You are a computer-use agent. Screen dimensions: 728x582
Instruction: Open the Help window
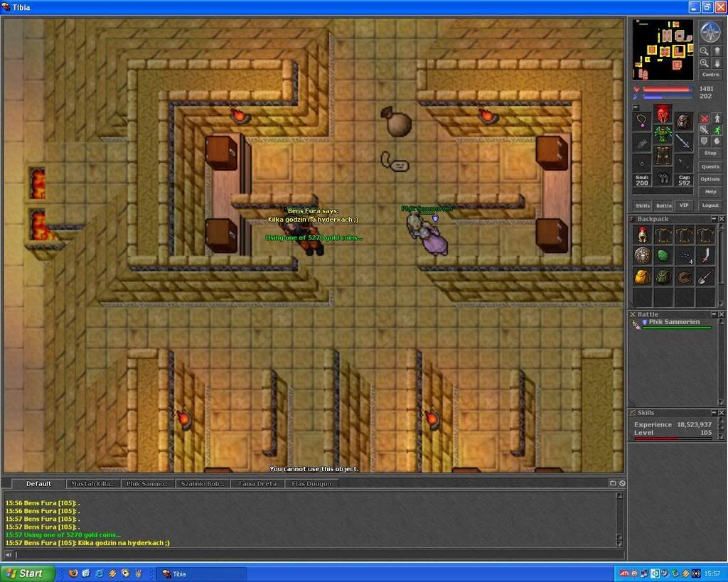(x=710, y=191)
